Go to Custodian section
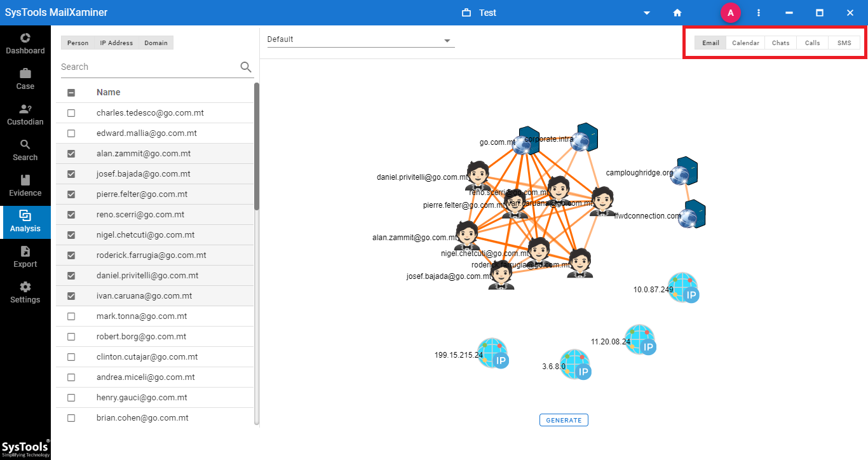 pos(25,115)
